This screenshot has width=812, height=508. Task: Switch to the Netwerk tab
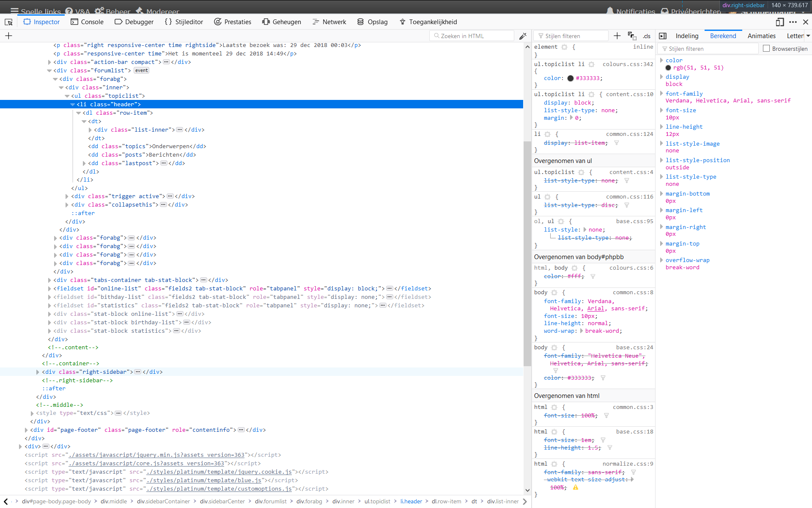click(329, 22)
